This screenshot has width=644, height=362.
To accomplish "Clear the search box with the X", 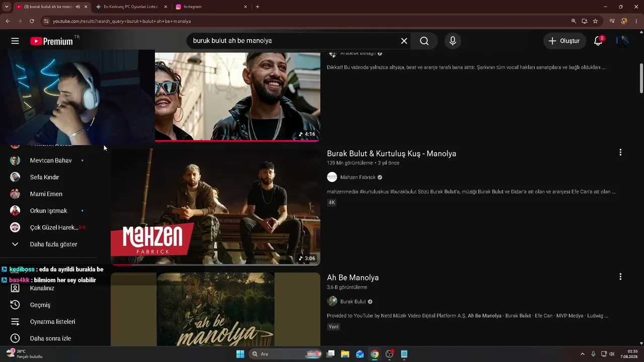I will tap(404, 41).
